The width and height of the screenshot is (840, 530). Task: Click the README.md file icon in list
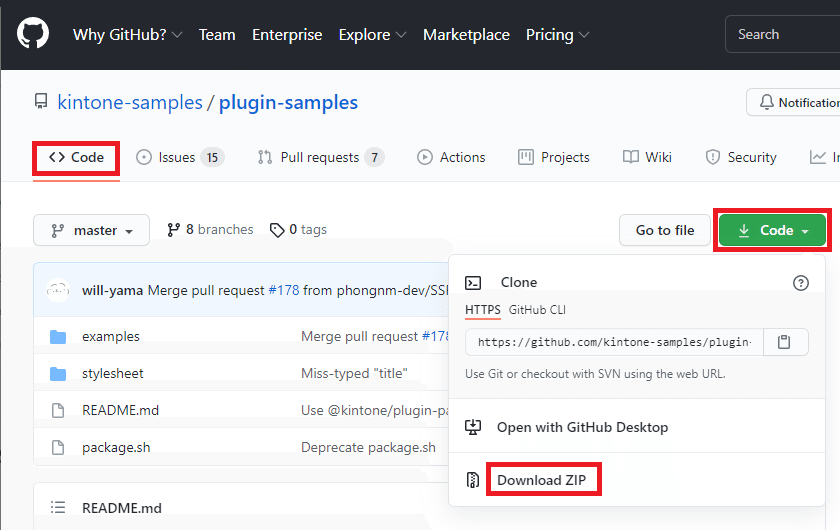pos(58,410)
